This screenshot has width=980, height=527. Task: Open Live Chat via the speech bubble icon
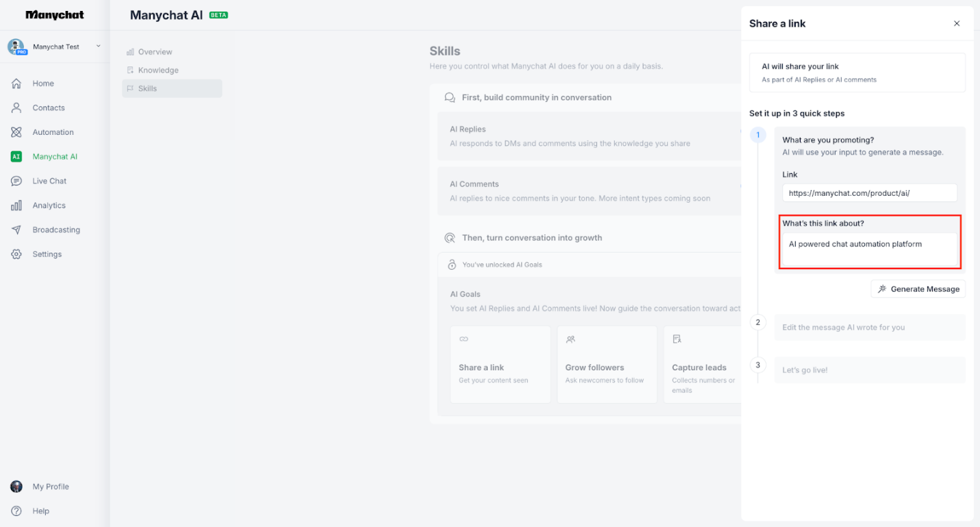point(16,181)
